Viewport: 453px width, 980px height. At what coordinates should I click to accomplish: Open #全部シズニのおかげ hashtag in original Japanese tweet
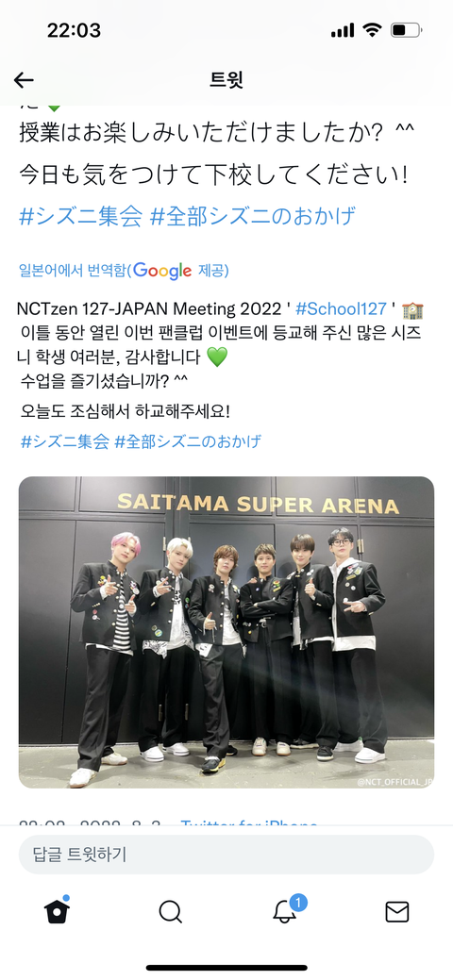(254, 216)
